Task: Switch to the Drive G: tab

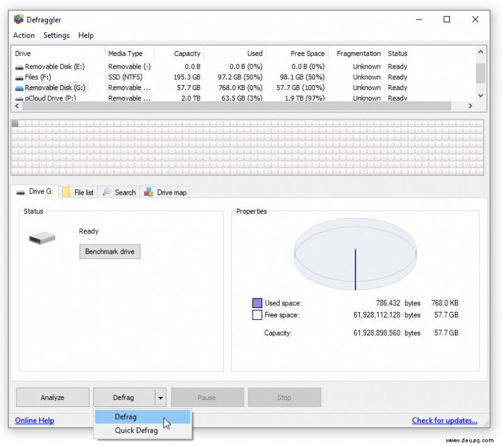Action: 35,192
